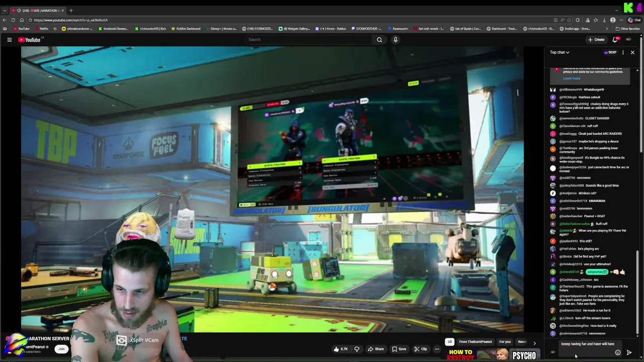Click Learn more in chat guidelines
Screen dimensions: 644x362
coord(572,78)
